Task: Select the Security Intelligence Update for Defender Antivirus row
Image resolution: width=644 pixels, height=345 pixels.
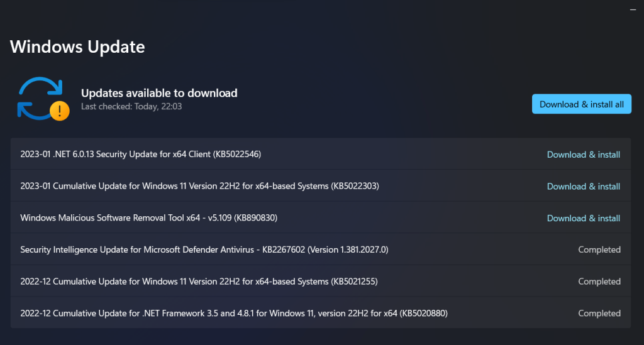Action: coord(320,249)
